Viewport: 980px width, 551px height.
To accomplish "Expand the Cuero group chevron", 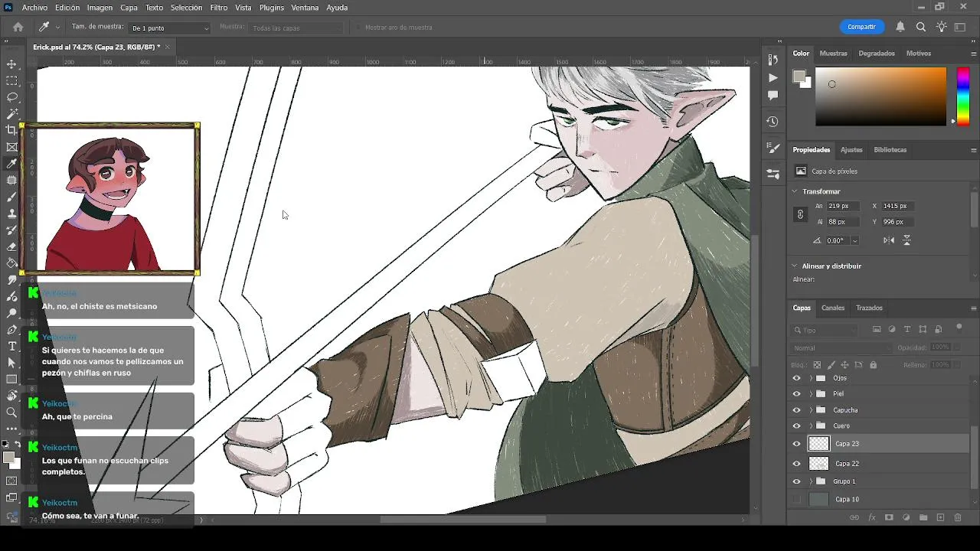I will pyautogui.click(x=811, y=426).
